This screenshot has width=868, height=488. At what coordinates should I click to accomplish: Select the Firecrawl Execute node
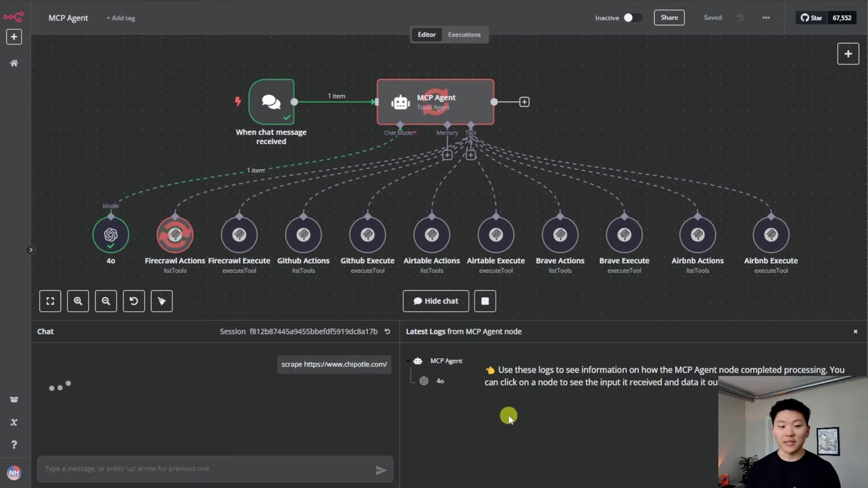point(239,235)
